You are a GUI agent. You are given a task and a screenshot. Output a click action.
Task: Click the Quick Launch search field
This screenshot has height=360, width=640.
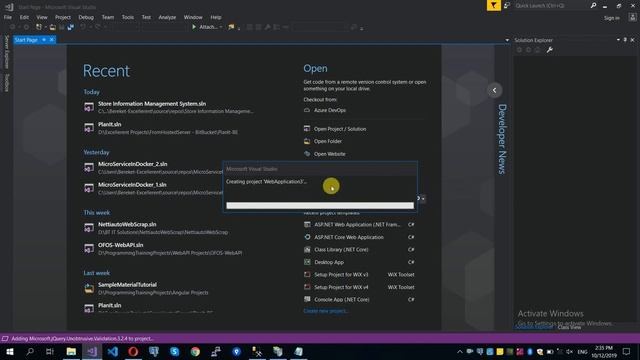point(551,5)
